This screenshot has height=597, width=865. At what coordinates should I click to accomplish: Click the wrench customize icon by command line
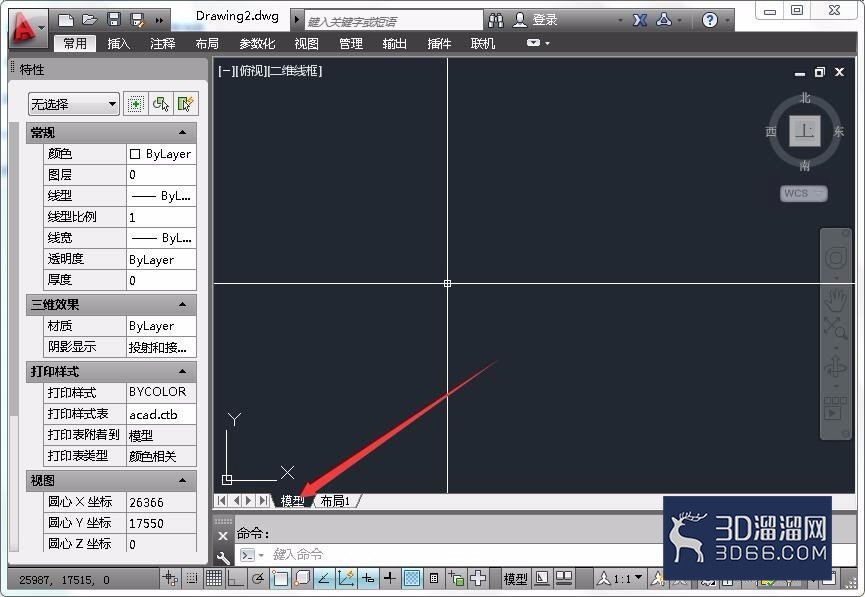pyautogui.click(x=223, y=557)
